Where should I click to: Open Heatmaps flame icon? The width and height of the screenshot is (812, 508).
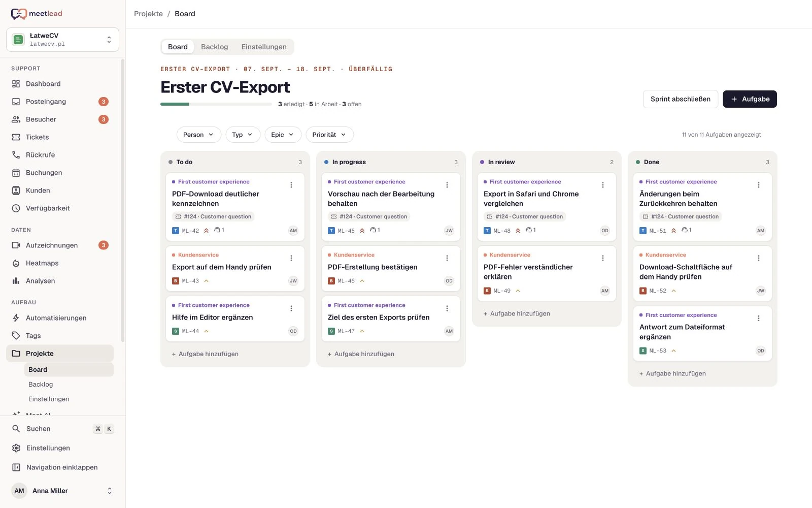(16, 263)
